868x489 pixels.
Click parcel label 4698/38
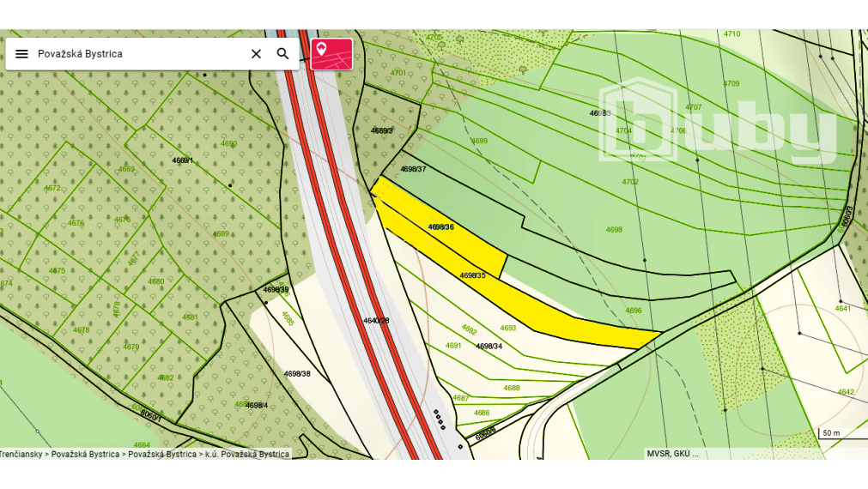(297, 374)
